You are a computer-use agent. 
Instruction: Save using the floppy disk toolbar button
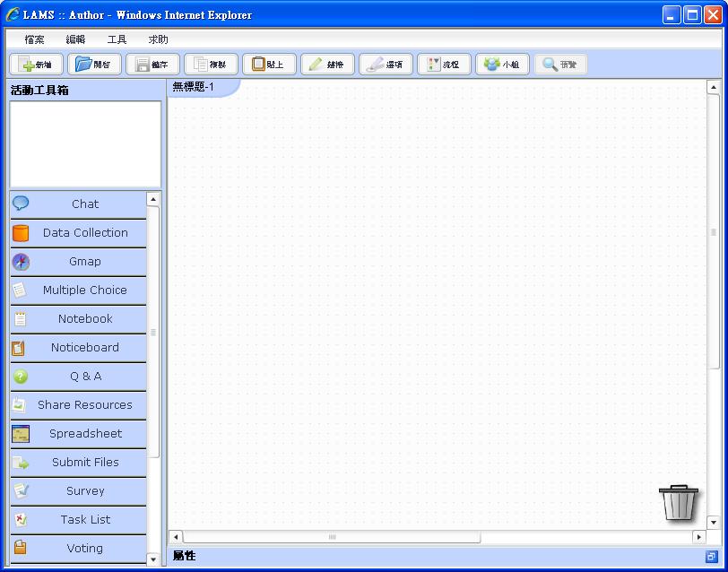click(x=152, y=65)
